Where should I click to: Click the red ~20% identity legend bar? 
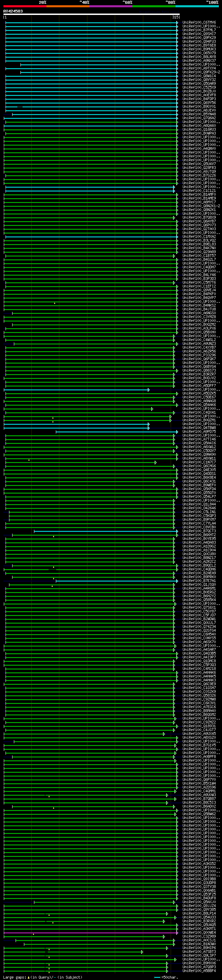pyautogui.click(x=25, y=6)
